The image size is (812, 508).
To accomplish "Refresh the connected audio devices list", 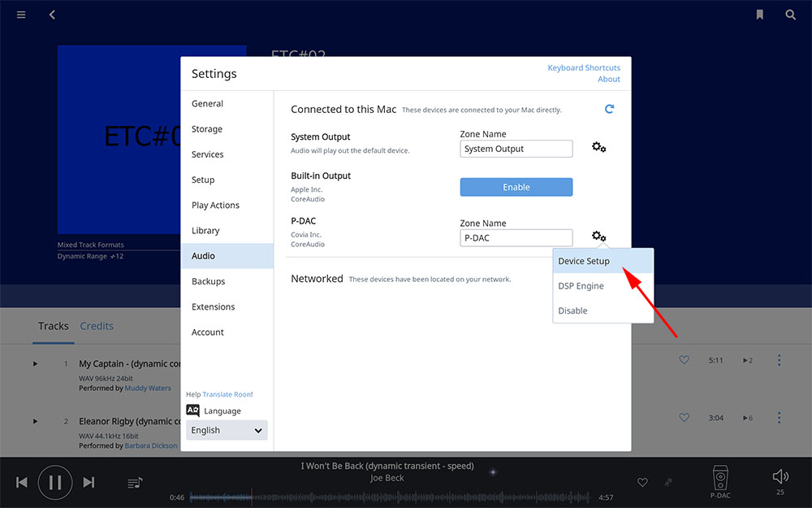I will point(609,109).
